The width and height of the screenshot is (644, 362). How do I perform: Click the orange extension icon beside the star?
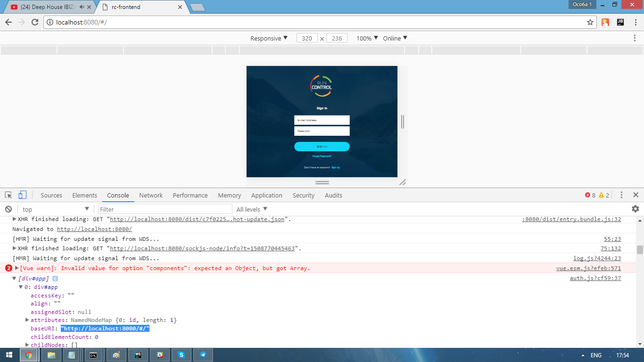point(605,22)
